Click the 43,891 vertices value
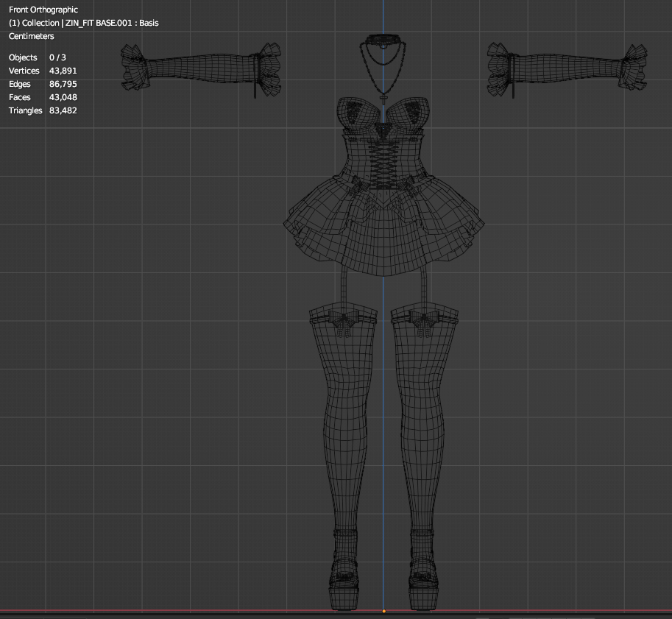 pyautogui.click(x=63, y=71)
